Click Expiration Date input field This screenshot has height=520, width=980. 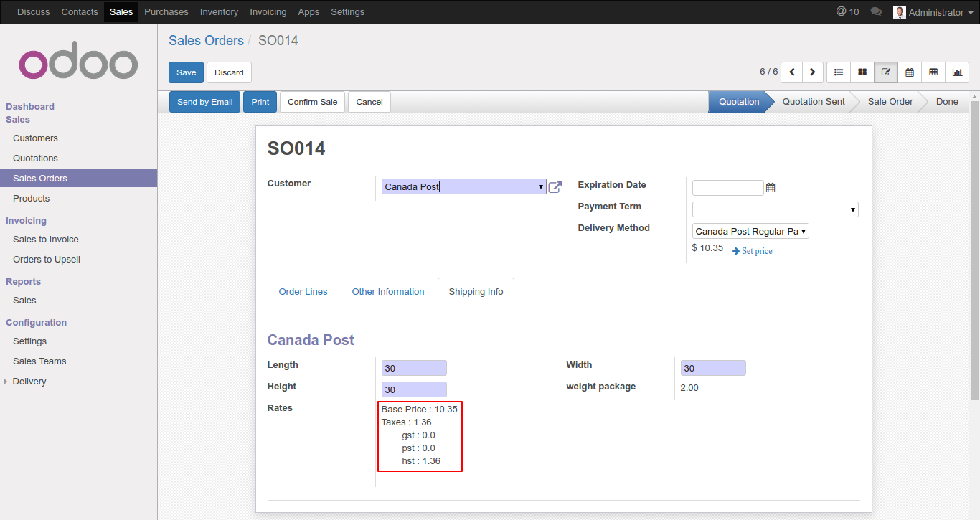pyautogui.click(x=727, y=188)
